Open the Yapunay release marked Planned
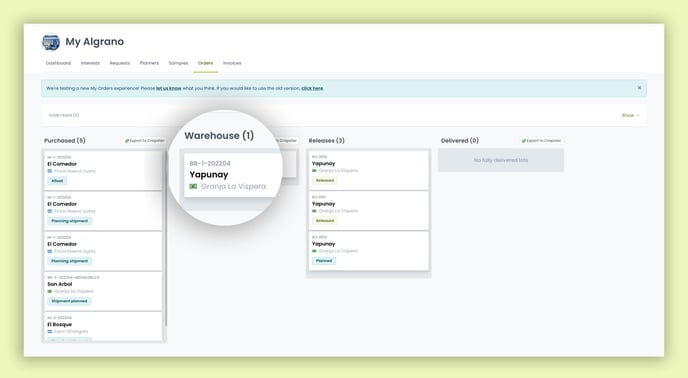Image resolution: width=688 pixels, height=378 pixels. [369, 251]
